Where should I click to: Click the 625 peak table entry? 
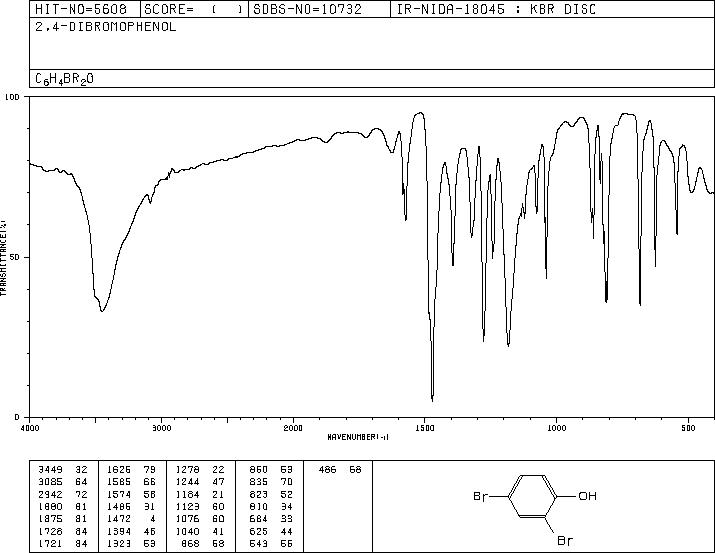point(271,531)
